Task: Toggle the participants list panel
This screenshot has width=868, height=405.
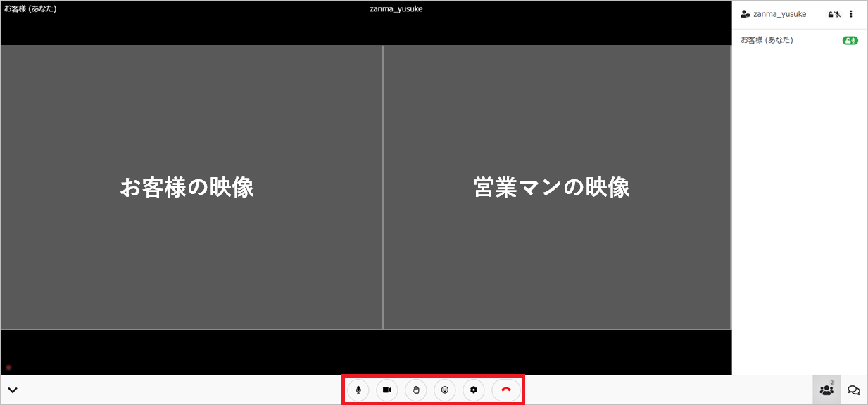Action: pyautogui.click(x=826, y=390)
